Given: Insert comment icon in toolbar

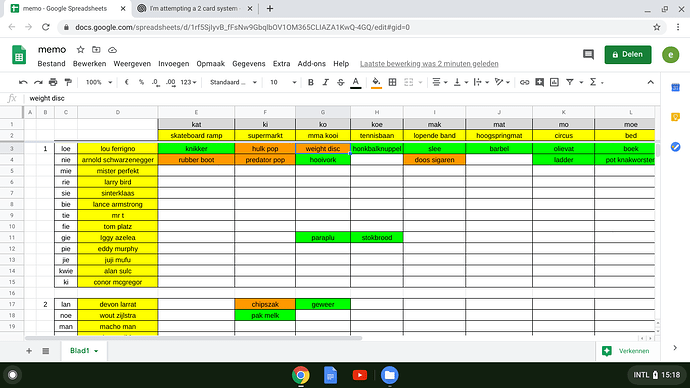Looking at the screenshot, I should point(540,82).
